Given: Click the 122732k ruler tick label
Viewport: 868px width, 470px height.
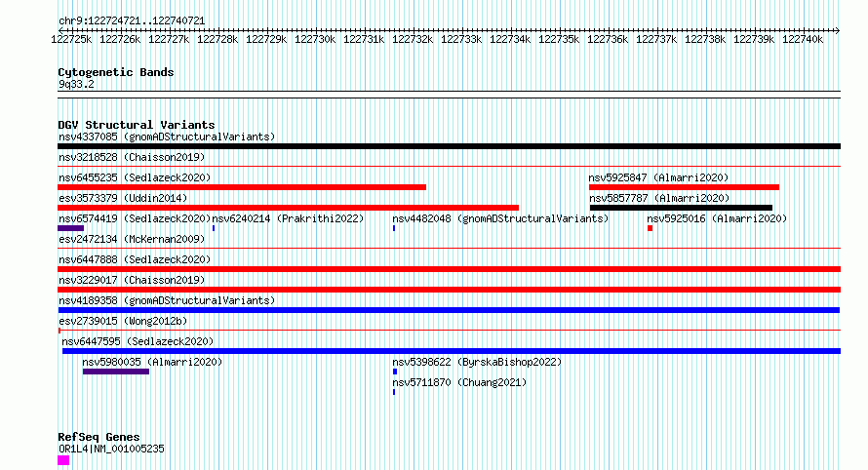Looking at the screenshot, I should tap(413, 40).
